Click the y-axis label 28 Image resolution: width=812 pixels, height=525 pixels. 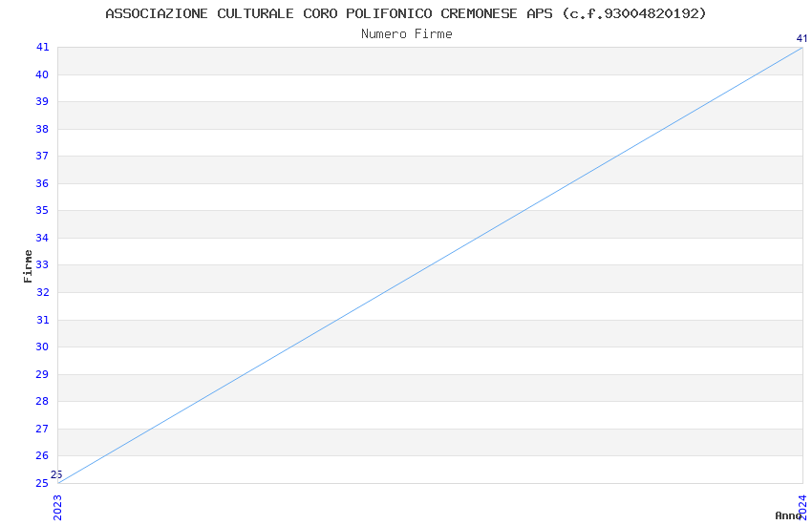[42, 401]
